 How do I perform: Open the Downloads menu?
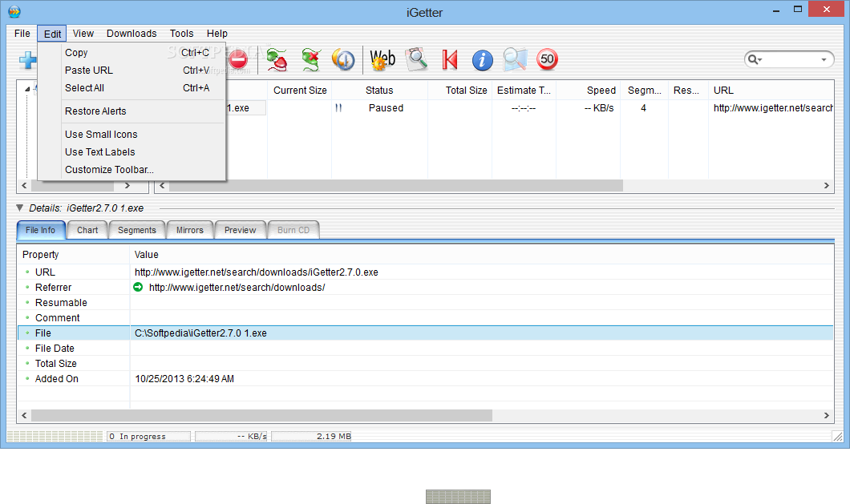coord(132,34)
